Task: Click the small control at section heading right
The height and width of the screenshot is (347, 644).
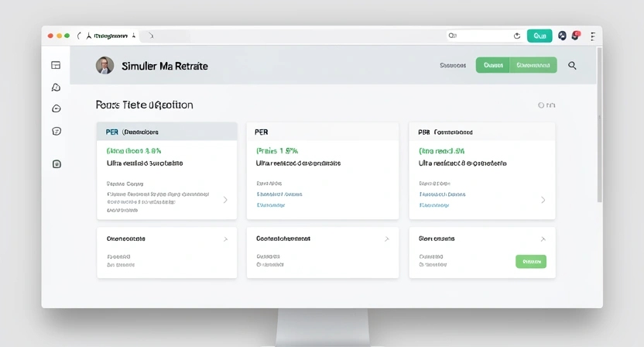Action: [546, 105]
